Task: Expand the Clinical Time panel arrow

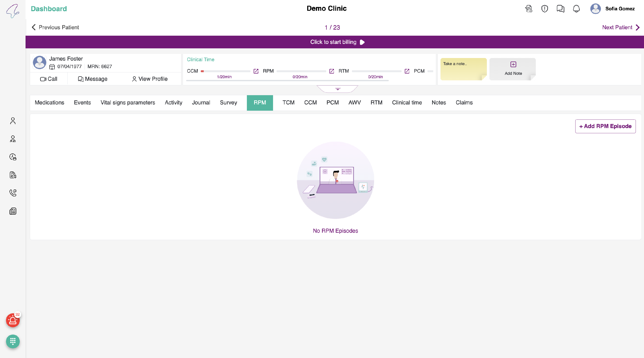Action: point(337,89)
